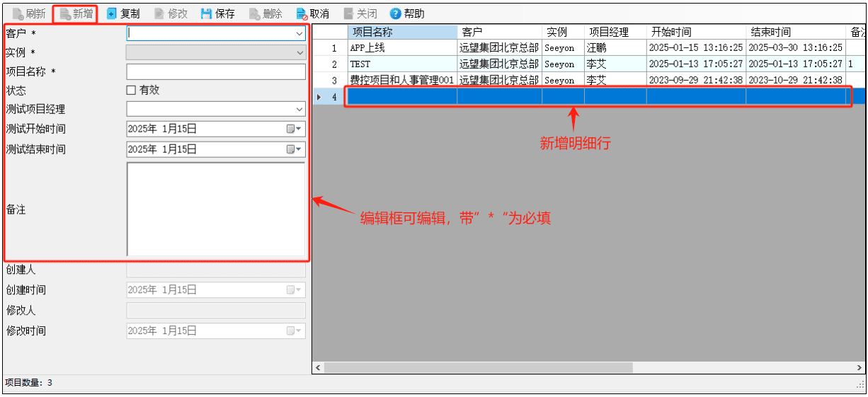868x397 pixels.
Task: Open the 测试结束时间 date picker dropdown
Action: (295, 149)
